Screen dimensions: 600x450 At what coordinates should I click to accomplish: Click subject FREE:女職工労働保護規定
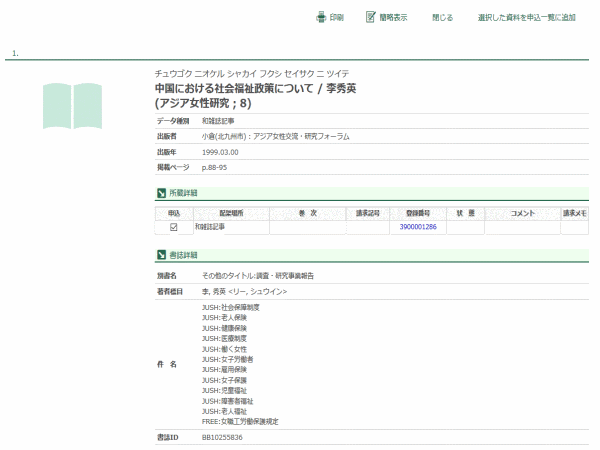point(240,422)
